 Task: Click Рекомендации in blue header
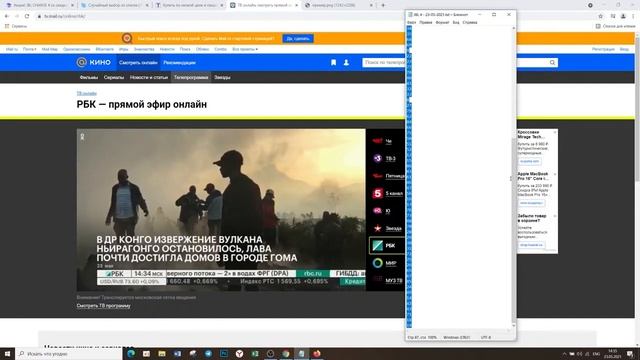tap(180, 62)
